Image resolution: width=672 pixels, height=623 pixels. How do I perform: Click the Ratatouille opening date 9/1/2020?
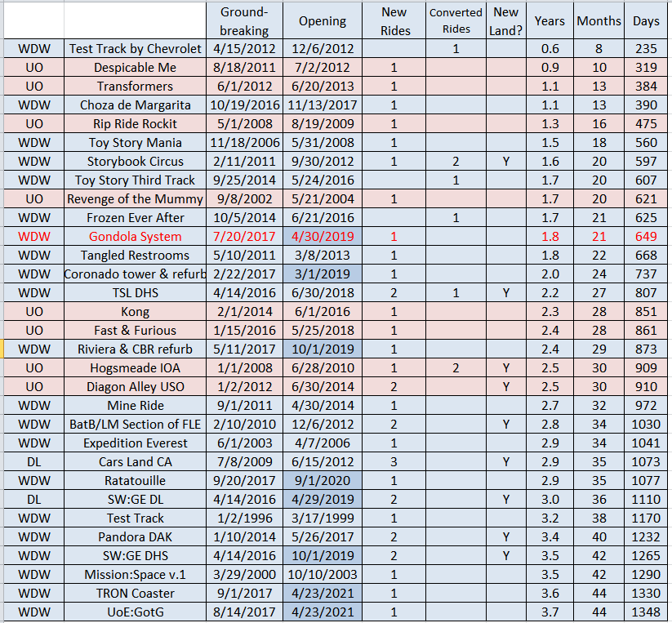click(323, 480)
